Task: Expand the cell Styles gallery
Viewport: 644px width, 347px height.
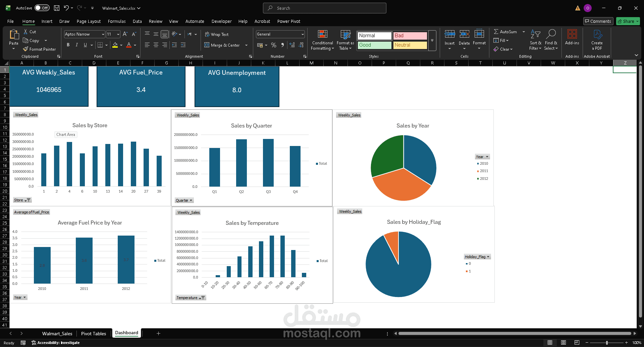Action: (432, 40)
